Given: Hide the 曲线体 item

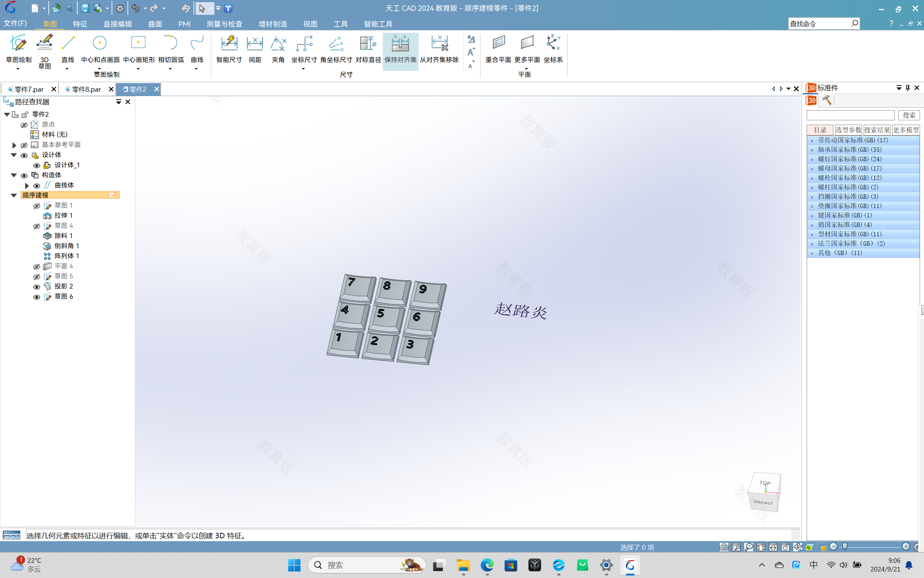Looking at the screenshot, I should (37, 186).
